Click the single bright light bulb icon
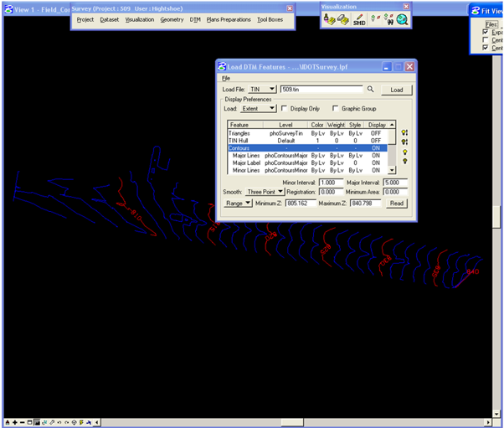 [405, 152]
